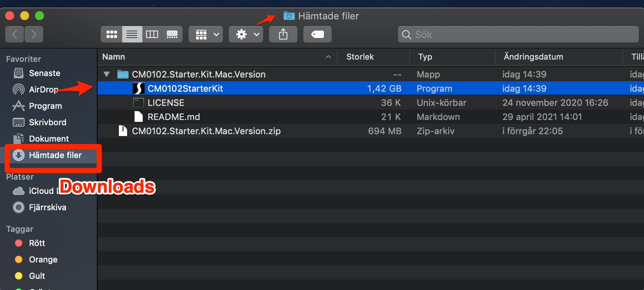This screenshot has width=644, height=290.
Task: Open Senaste in the sidebar
Action: [x=45, y=73]
